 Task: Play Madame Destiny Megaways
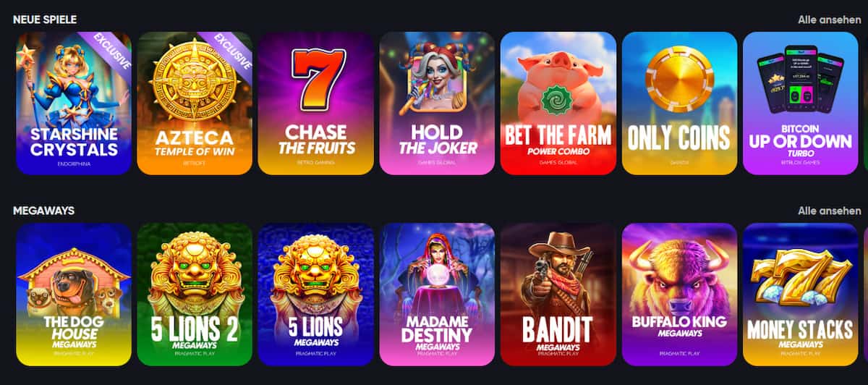(437, 295)
